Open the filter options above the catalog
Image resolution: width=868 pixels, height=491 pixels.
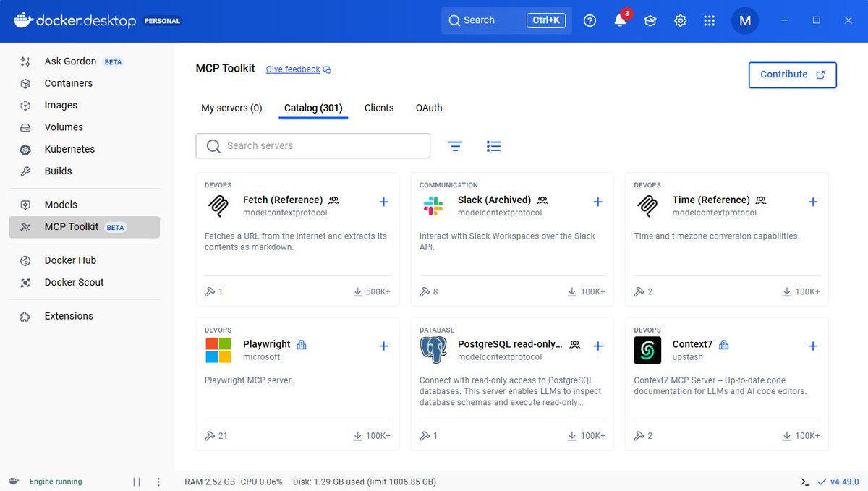point(455,145)
